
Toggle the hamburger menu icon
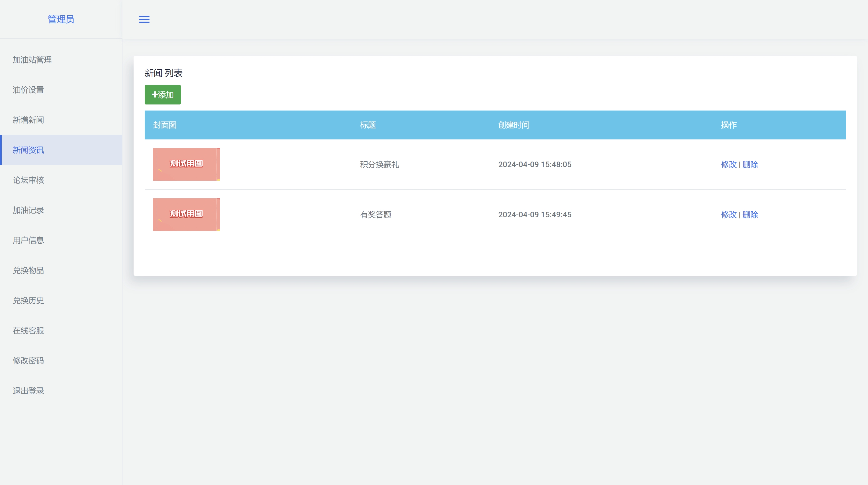144,20
